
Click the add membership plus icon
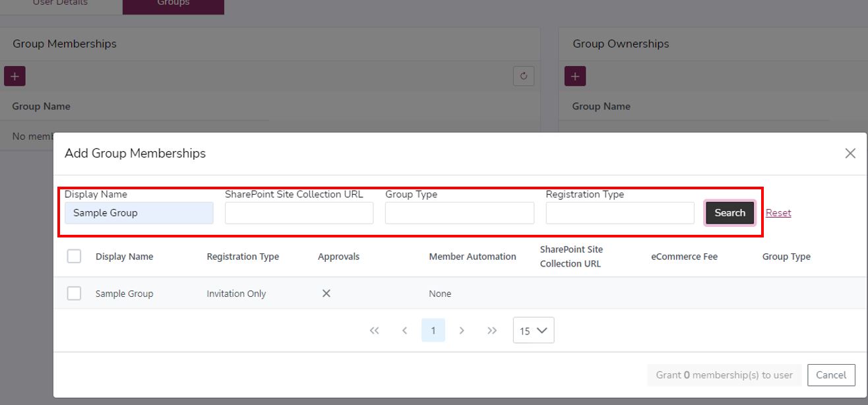[14, 76]
